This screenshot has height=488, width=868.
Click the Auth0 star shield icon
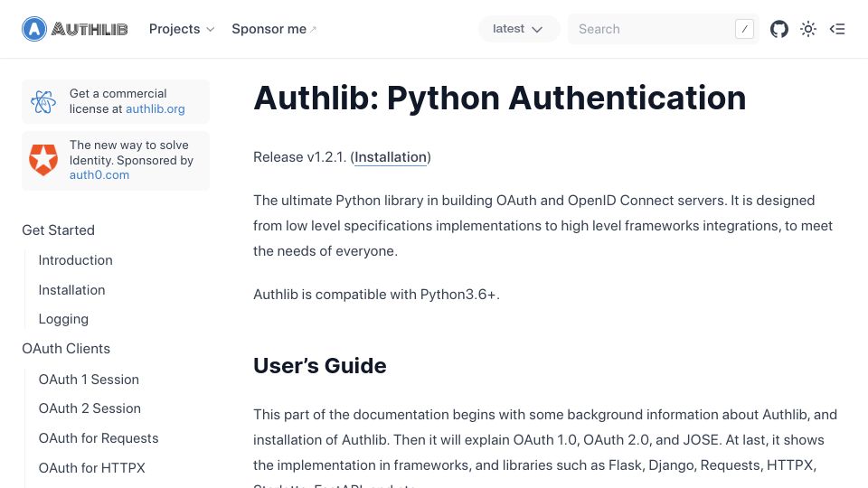click(43, 160)
